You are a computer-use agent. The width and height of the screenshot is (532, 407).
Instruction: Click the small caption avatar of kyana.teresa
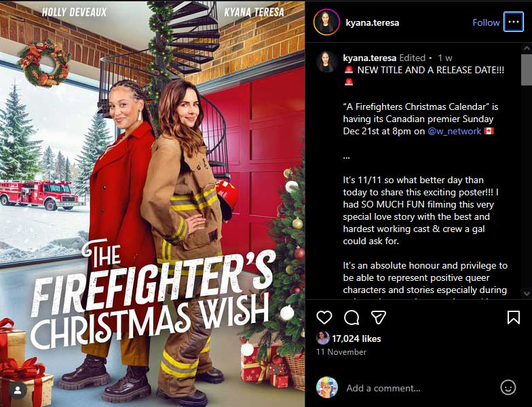[326, 62]
